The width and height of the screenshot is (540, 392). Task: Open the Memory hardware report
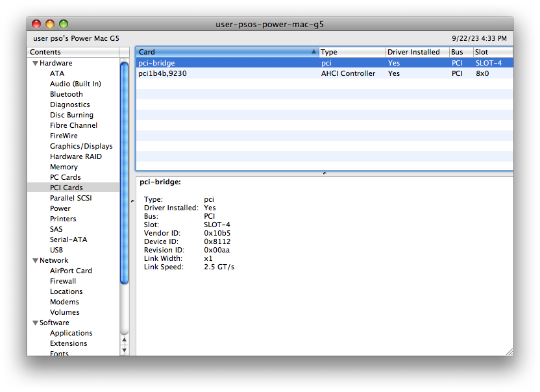(x=64, y=167)
